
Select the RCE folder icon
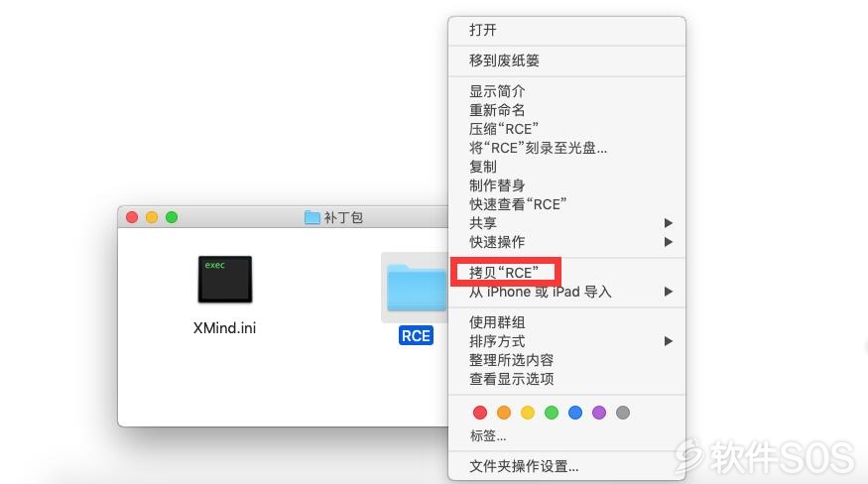coord(416,288)
